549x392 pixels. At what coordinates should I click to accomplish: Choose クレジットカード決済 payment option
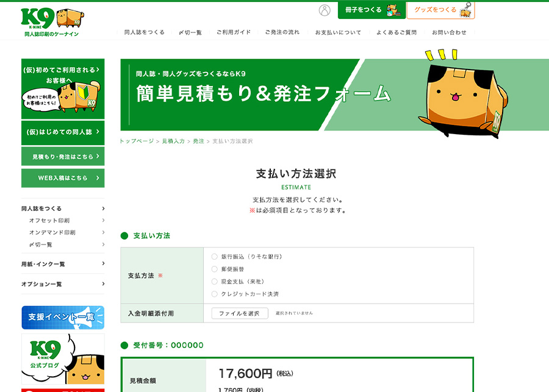click(214, 293)
